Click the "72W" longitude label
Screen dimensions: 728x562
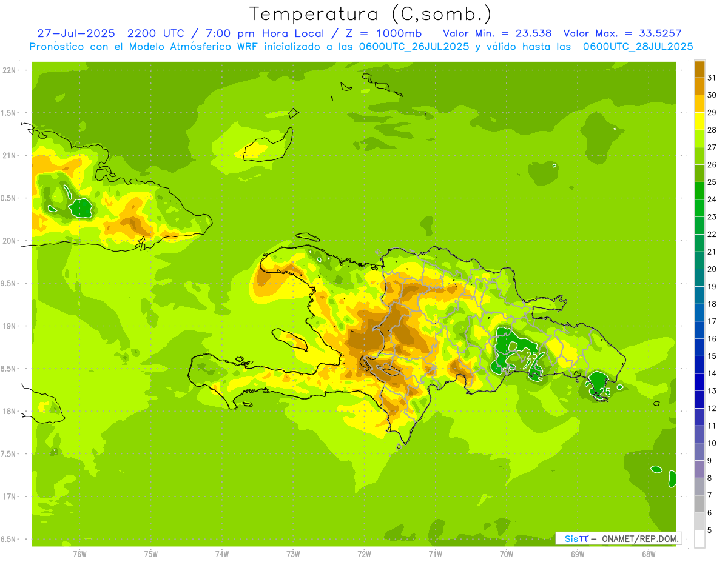[364, 554]
